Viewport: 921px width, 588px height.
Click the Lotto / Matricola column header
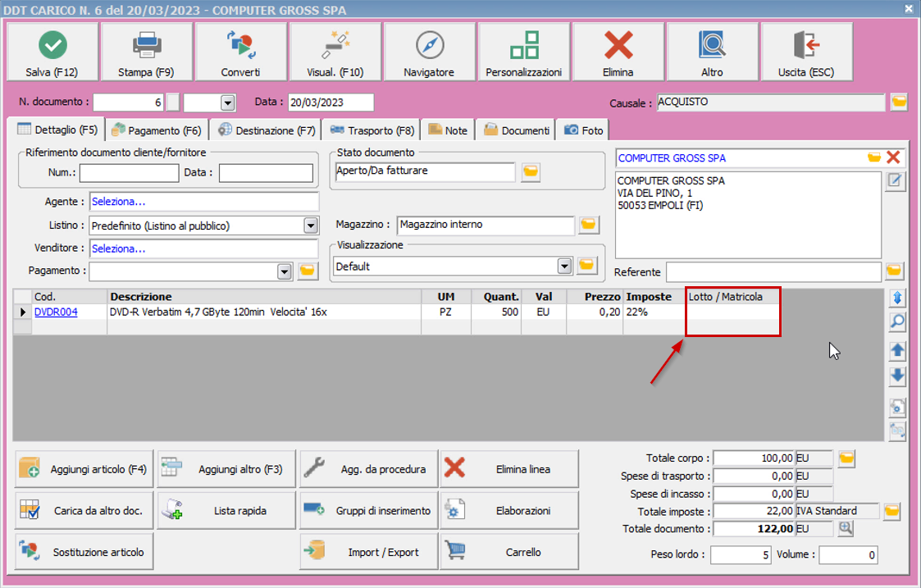(x=732, y=297)
